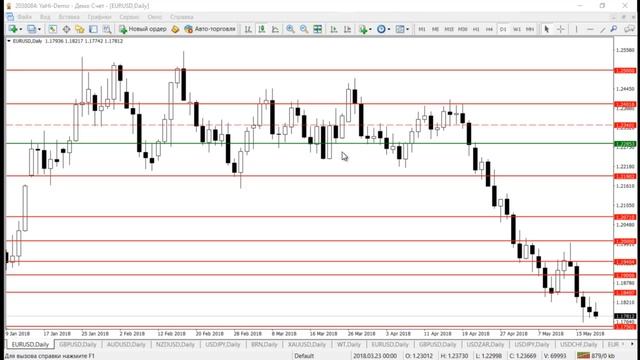This screenshot has width=640, height=360.
Task: Select the trendline drawing tool
Action: tap(602, 29)
